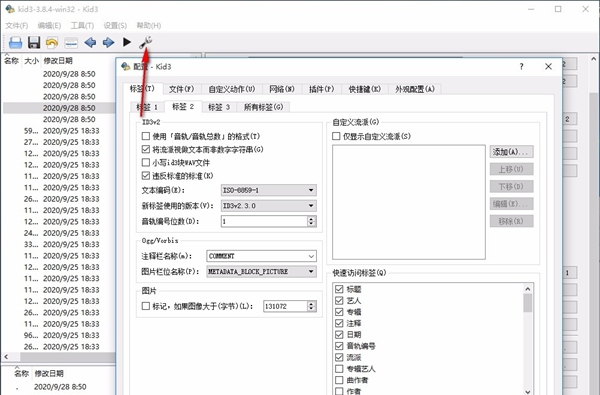Open 工具(T) menu in main window

(82, 26)
